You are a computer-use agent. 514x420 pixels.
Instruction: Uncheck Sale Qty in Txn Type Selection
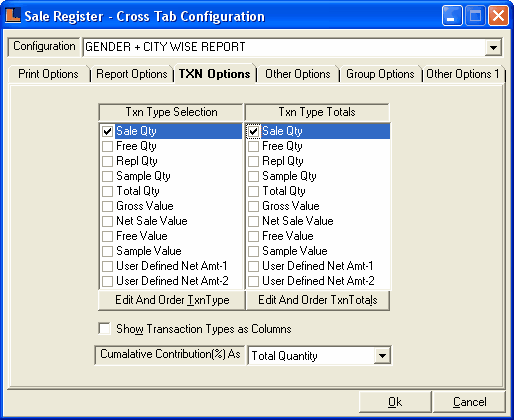(107, 131)
